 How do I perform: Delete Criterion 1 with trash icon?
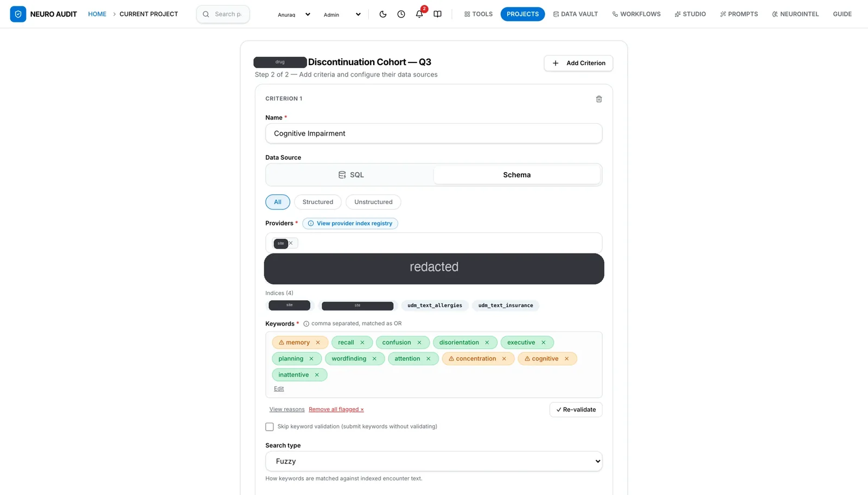[x=599, y=99]
